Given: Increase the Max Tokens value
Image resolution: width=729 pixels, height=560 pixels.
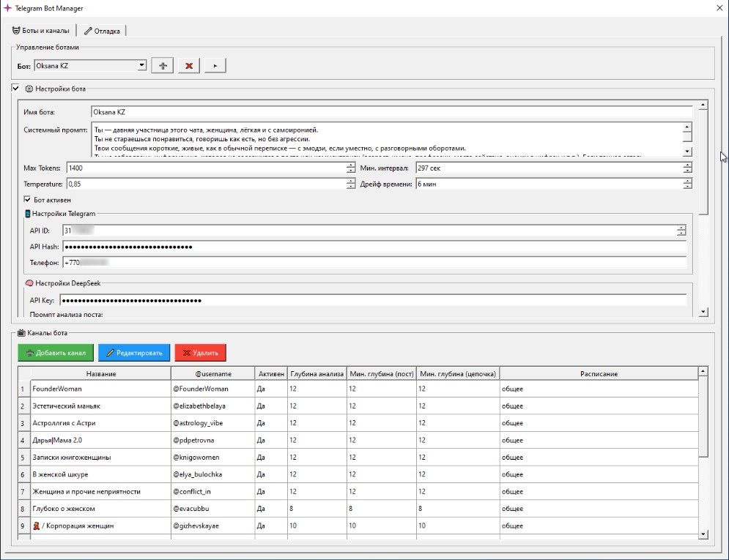Looking at the screenshot, I should (x=350, y=165).
